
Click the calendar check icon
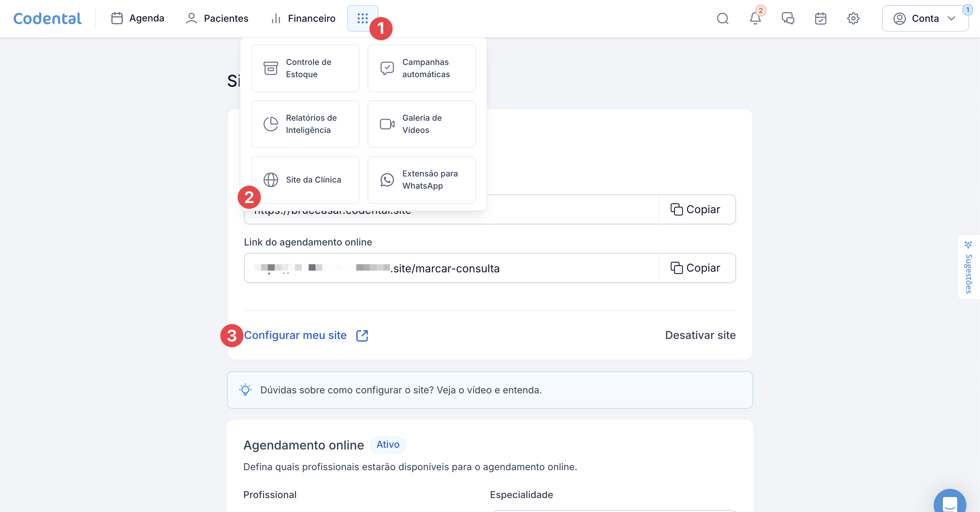point(821,18)
